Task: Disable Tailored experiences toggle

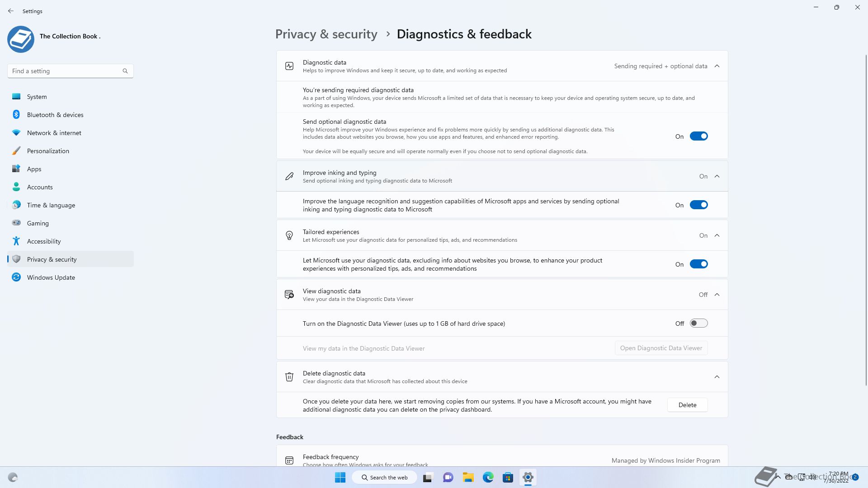Action: coord(698,264)
